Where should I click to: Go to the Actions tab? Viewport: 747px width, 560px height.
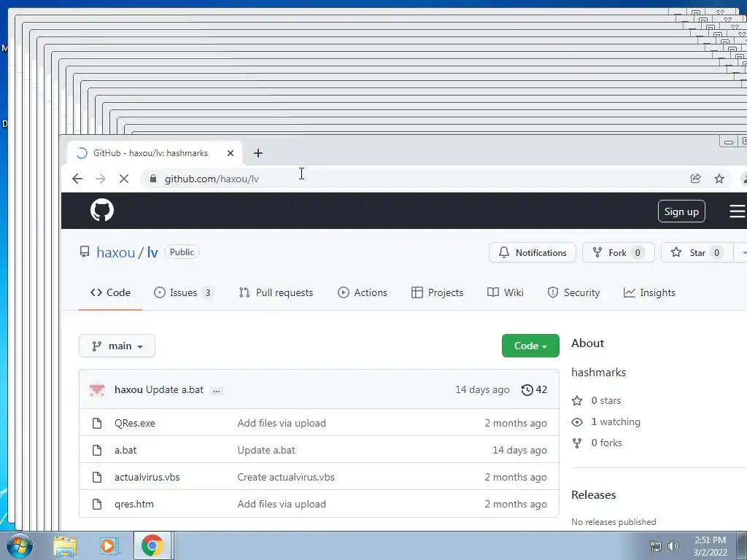pos(363,292)
